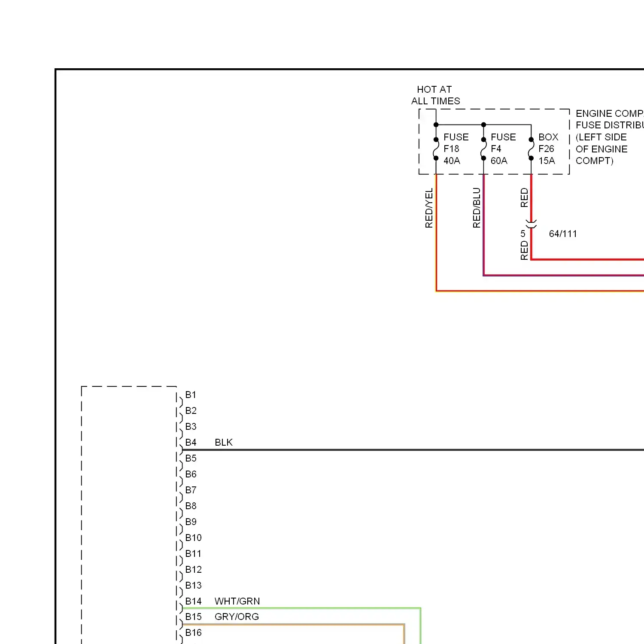The height and width of the screenshot is (644, 644).
Task: Click the F4 fuse symbol
Action: tap(483, 149)
